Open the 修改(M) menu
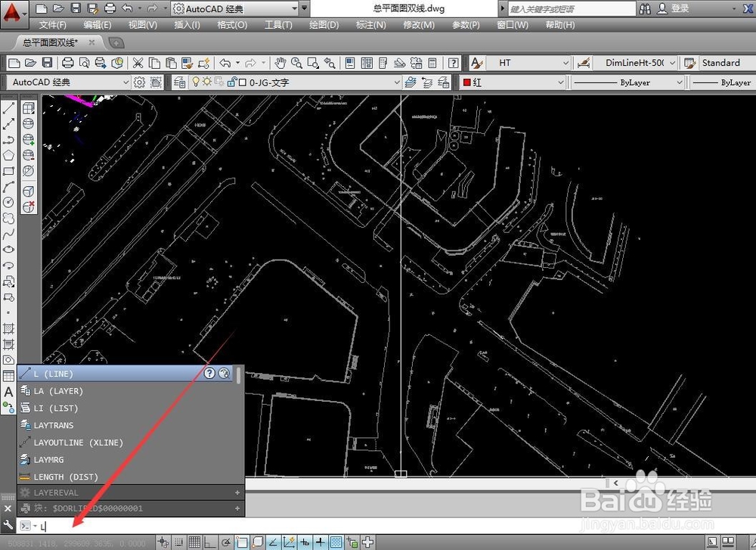 (419, 25)
